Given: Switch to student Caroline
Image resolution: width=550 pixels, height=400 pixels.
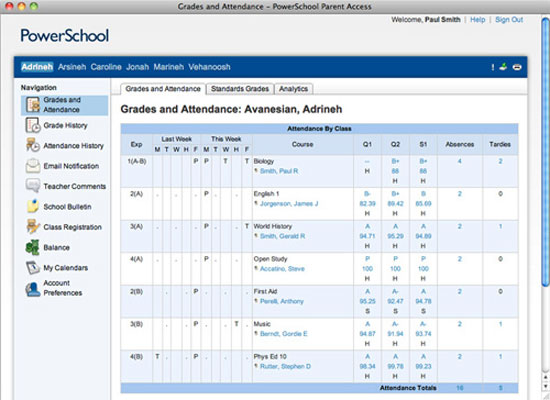Looking at the screenshot, I should (x=106, y=67).
